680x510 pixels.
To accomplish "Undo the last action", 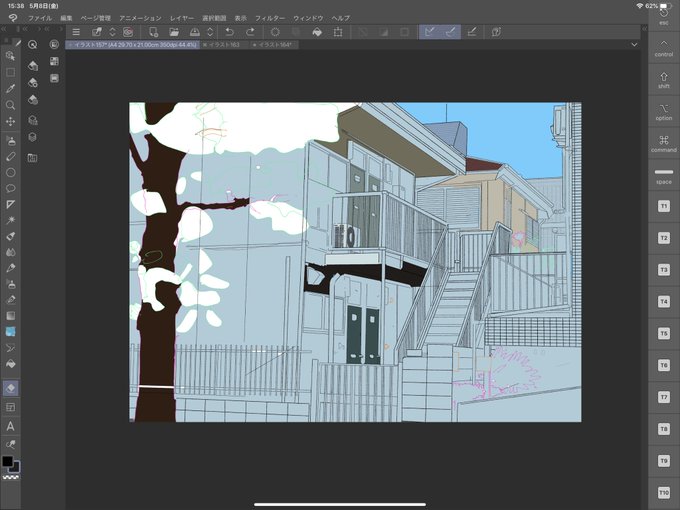I will pos(230,32).
